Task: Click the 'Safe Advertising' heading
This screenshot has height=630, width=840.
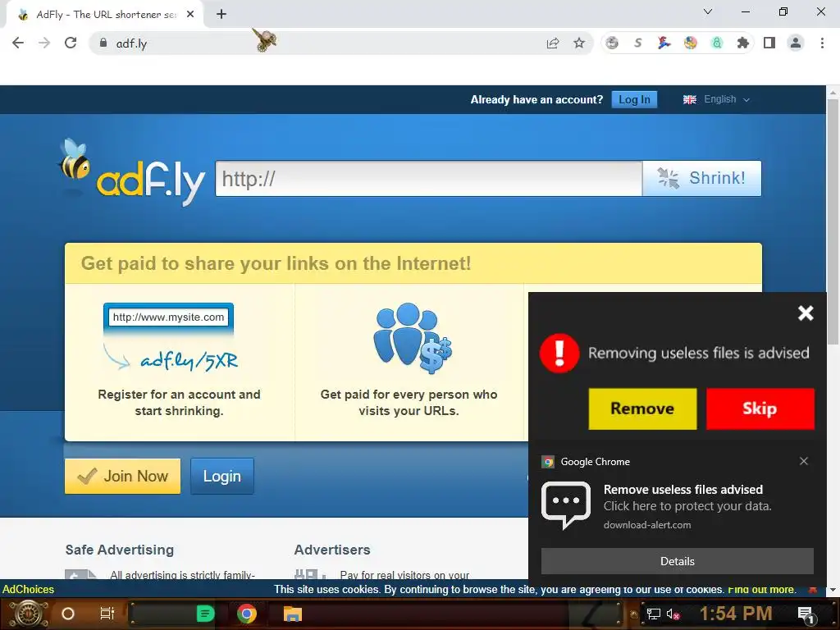Action: (120, 550)
